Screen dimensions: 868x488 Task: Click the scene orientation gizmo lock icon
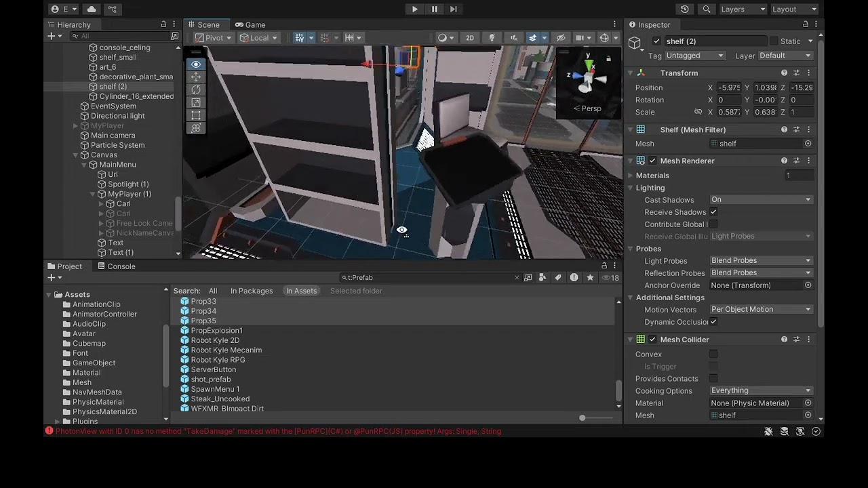click(608, 59)
